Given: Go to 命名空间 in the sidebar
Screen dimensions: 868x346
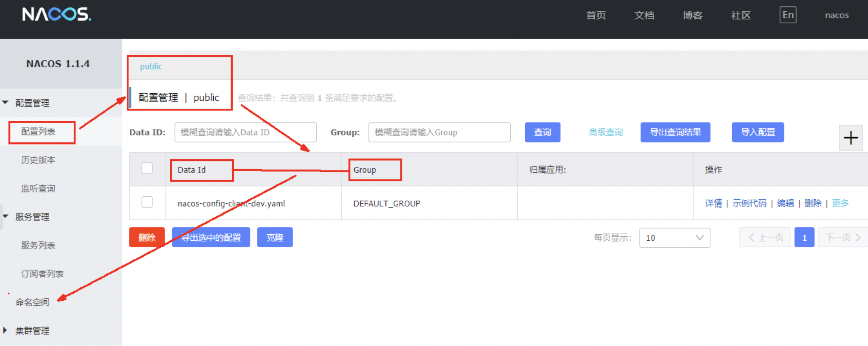Looking at the screenshot, I should coord(33,302).
